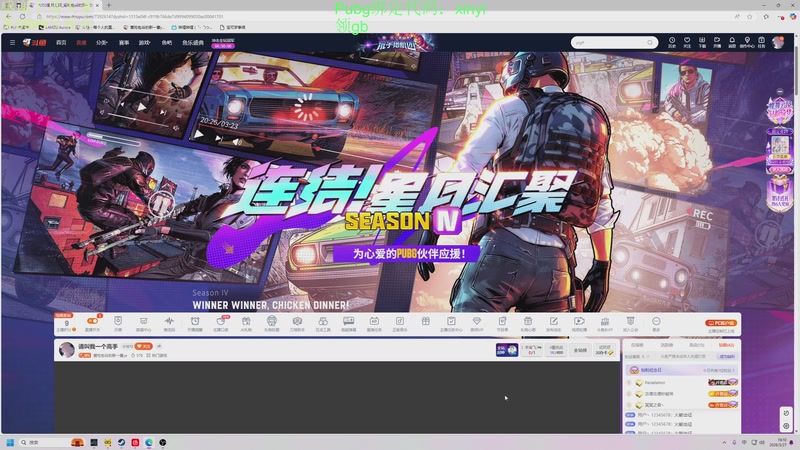Open the streamer avatar 请叫我一个高手

click(x=67, y=349)
